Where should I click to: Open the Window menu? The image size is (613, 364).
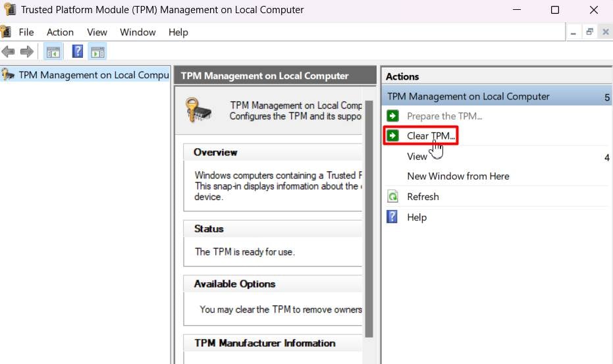138,32
